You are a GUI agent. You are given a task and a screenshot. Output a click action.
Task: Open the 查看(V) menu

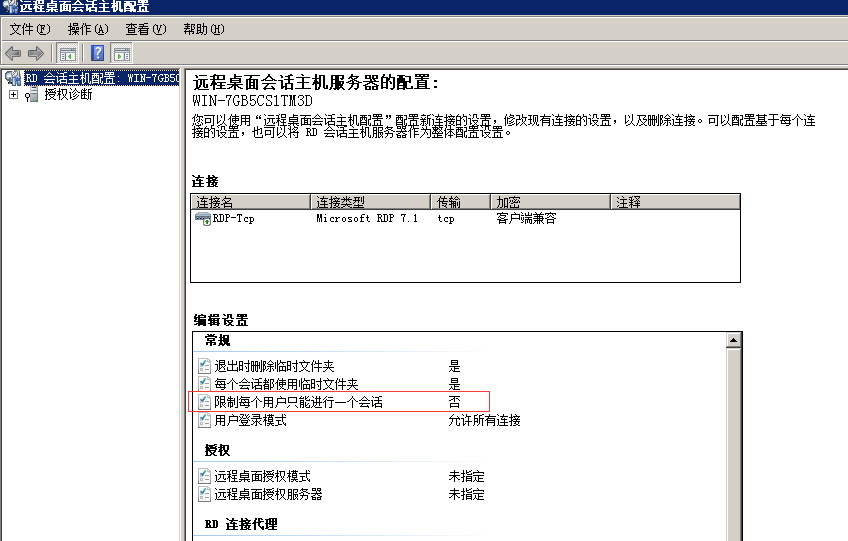(145, 29)
